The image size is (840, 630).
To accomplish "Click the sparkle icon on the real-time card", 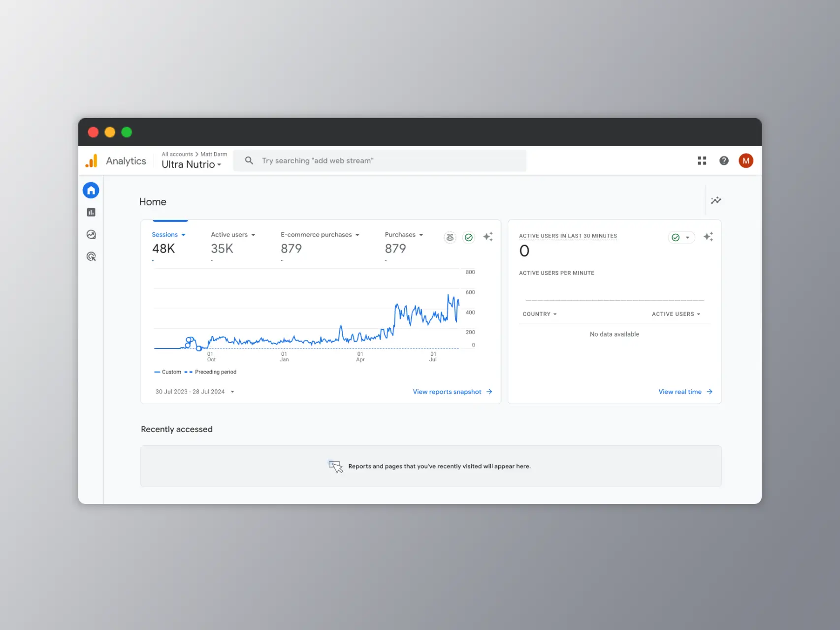I will (x=709, y=237).
